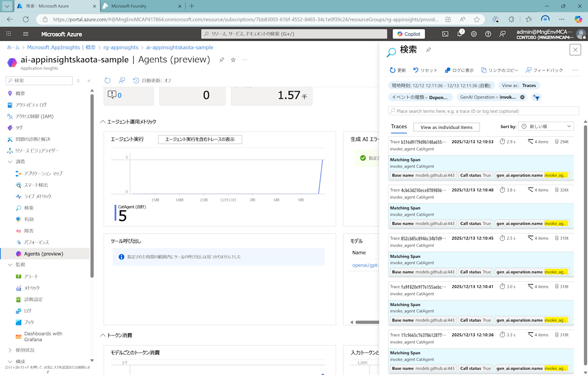Open アクセス制御 (IAM)
Screen dimensions: 588x375
(34, 116)
